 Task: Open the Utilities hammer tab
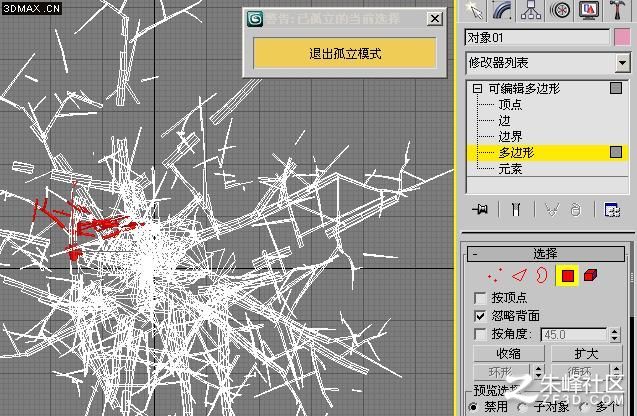coord(617,10)
